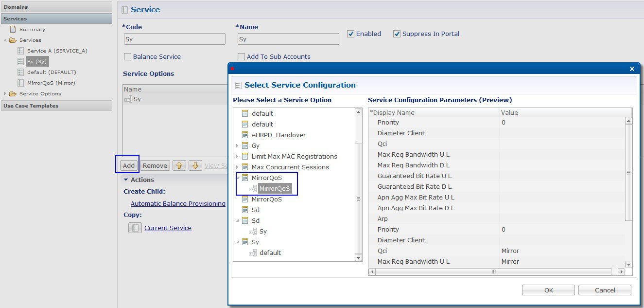Click the Summary page icon in the sidebar

pyautogui.click(x=13, y=29)
